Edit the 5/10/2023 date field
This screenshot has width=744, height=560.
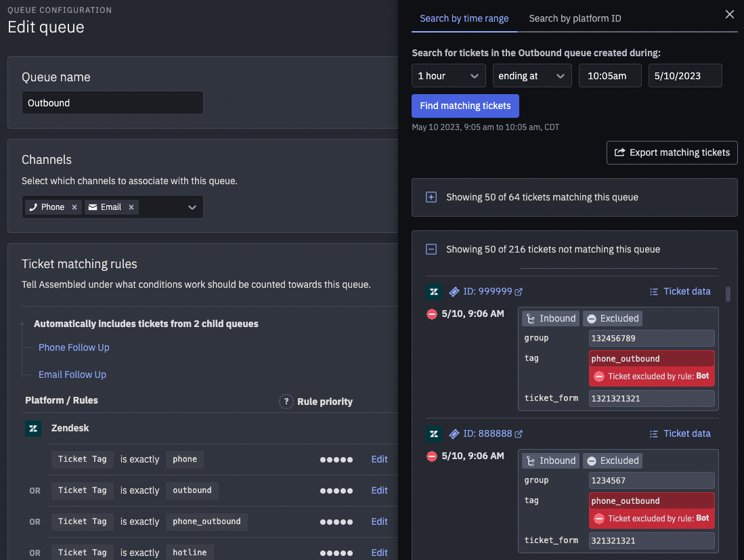[685, 76]
